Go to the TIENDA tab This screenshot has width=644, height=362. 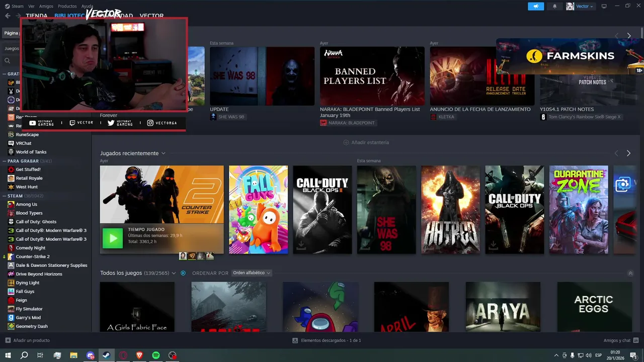click(x=36, y=16)
